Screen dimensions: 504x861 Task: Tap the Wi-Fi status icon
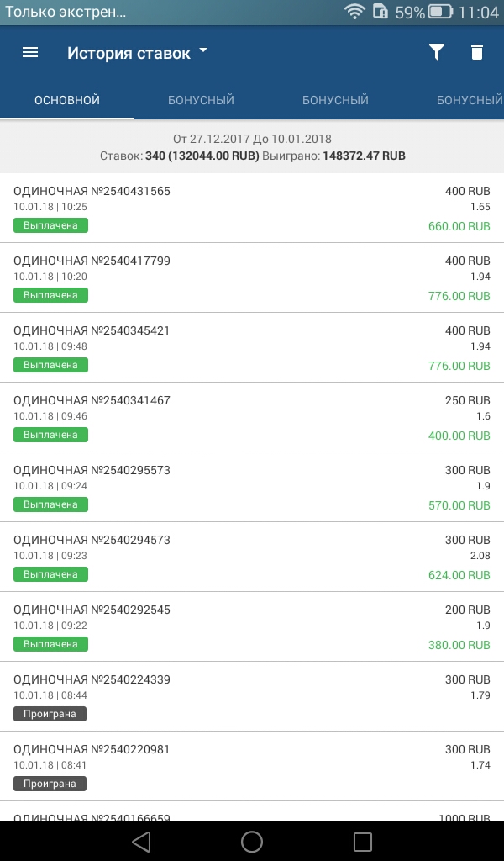click(355, 12)
